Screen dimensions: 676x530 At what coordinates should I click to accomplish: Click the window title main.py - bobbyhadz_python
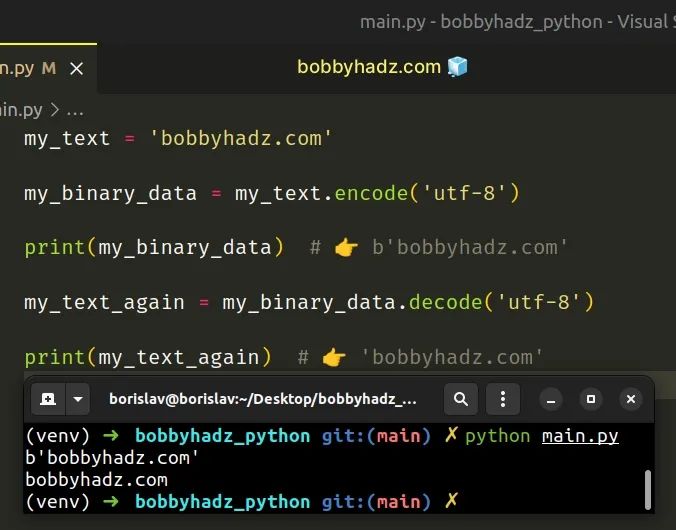coord(481,22)
